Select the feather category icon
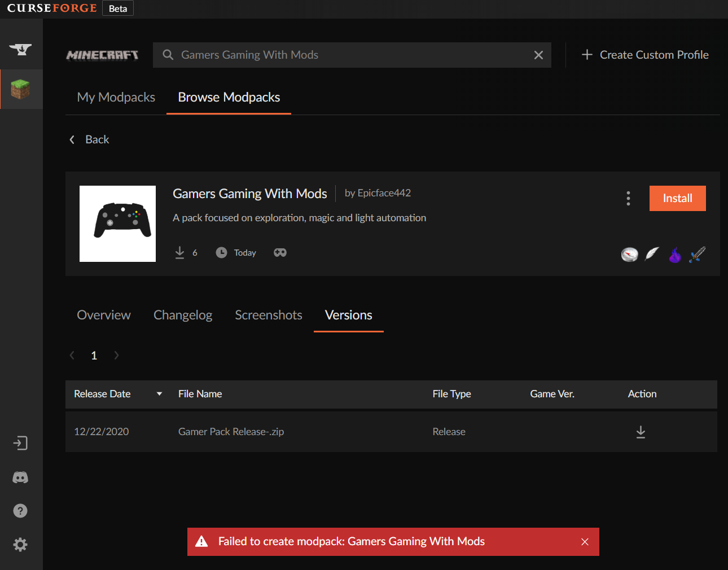Screen dimensions: 728x570 point(652,254)
